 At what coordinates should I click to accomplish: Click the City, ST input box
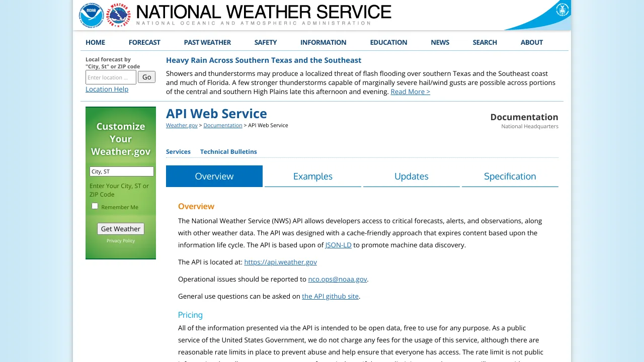[x=122, y=171]
